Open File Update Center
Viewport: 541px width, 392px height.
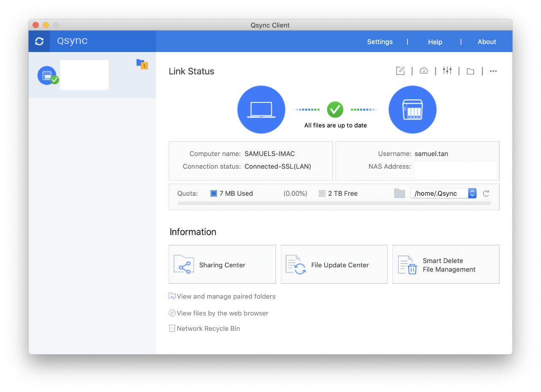[x=334, y=264]
